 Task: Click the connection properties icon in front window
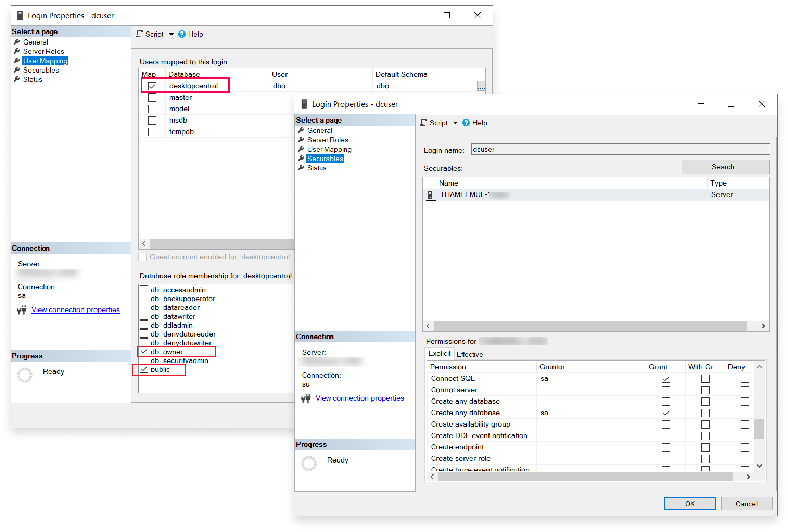[306, 398]
